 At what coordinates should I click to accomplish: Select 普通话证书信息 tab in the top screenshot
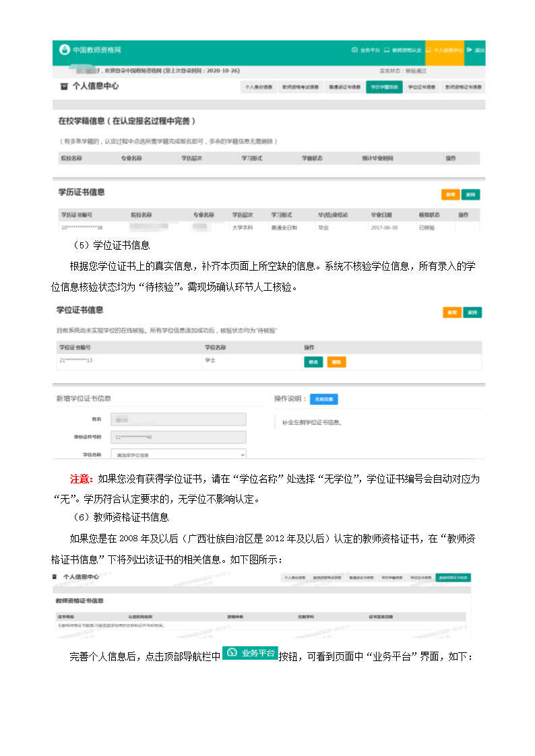343,87
